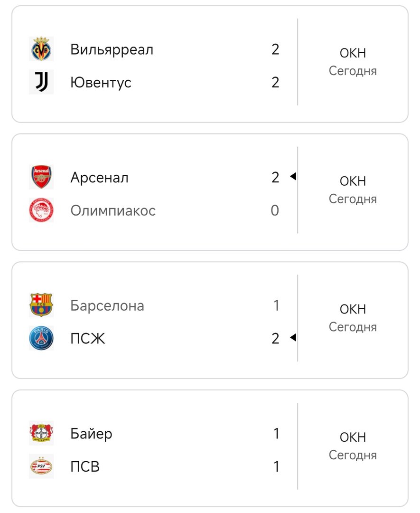Screen dimensions: 420x513
Task: Click the PSV club crest icon
Action: [x=41, y=466]
